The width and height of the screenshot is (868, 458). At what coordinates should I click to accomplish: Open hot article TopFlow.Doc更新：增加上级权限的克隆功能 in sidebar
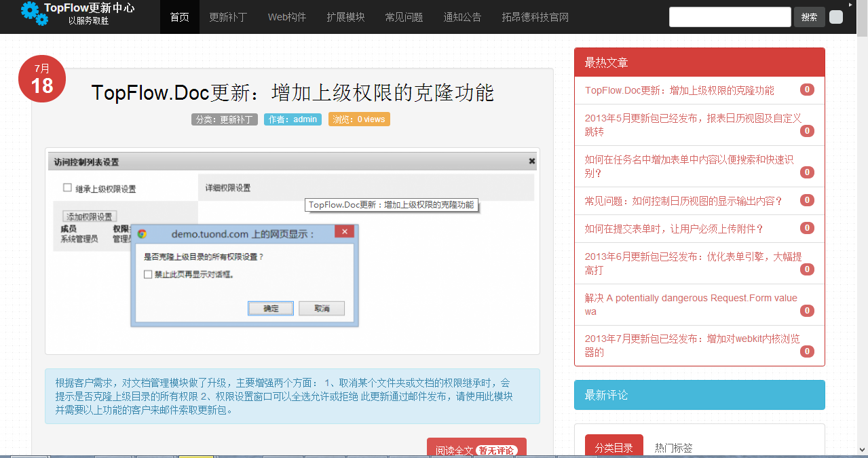[679, 90]
